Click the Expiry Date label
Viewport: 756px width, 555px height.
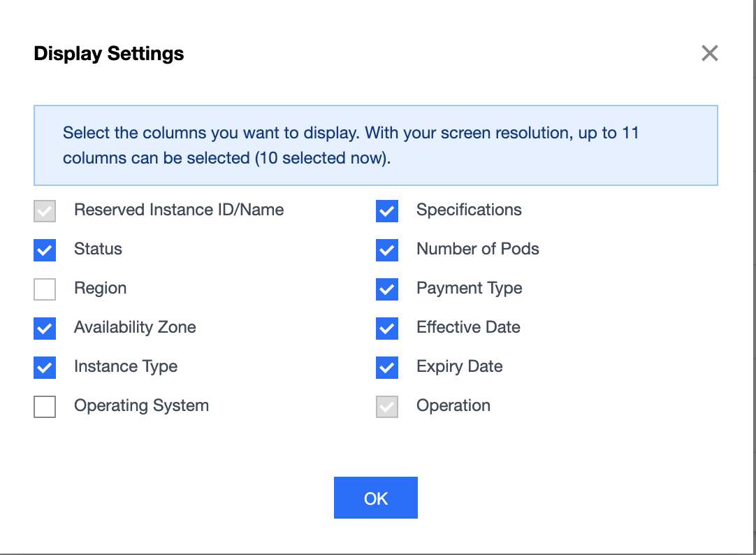pos(459,366)
